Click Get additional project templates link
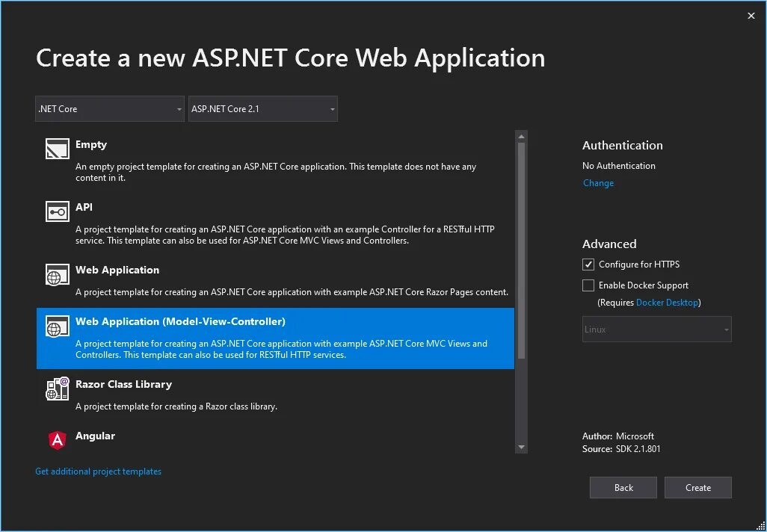 [x=98, y=471]
